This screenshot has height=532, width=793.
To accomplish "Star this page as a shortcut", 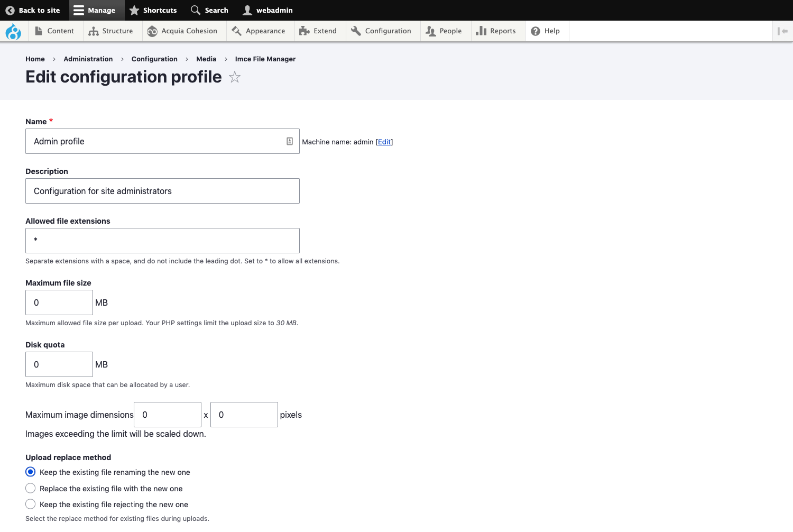I will tap(235, 77).
